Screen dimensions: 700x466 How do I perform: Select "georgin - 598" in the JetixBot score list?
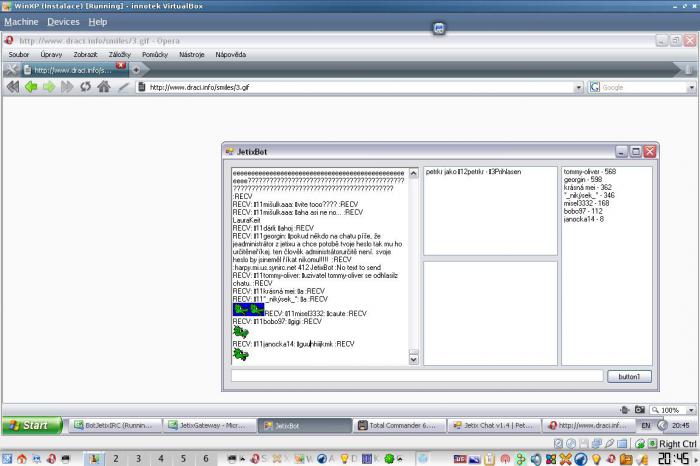point(583,179)
